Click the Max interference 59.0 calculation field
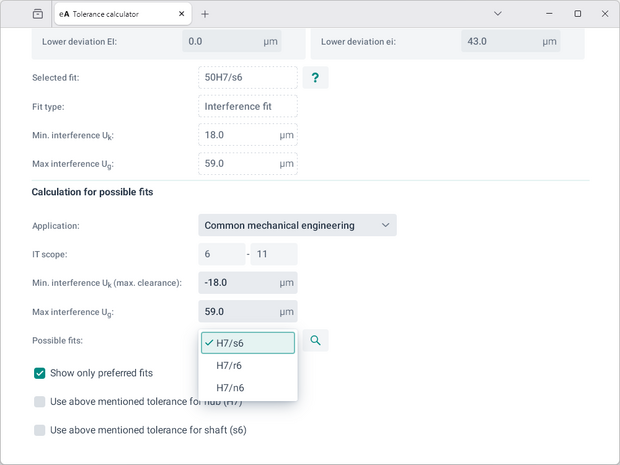 (247, 312)
